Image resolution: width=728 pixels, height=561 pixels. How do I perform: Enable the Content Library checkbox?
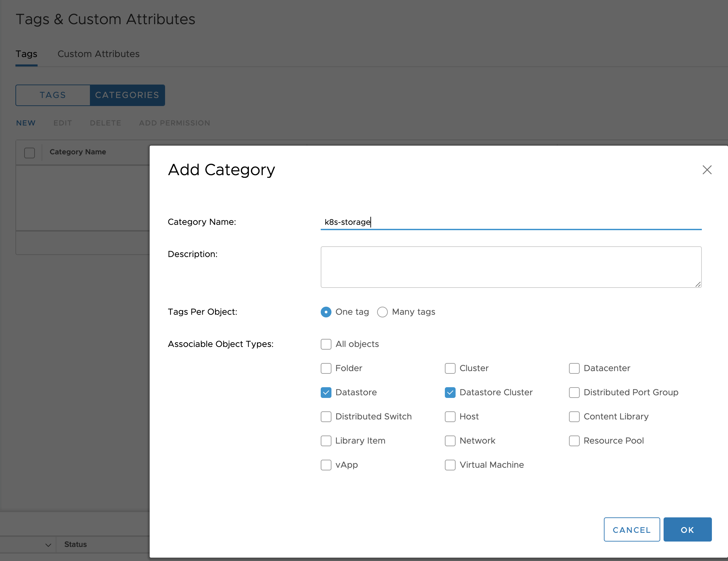tap(574, 417)
